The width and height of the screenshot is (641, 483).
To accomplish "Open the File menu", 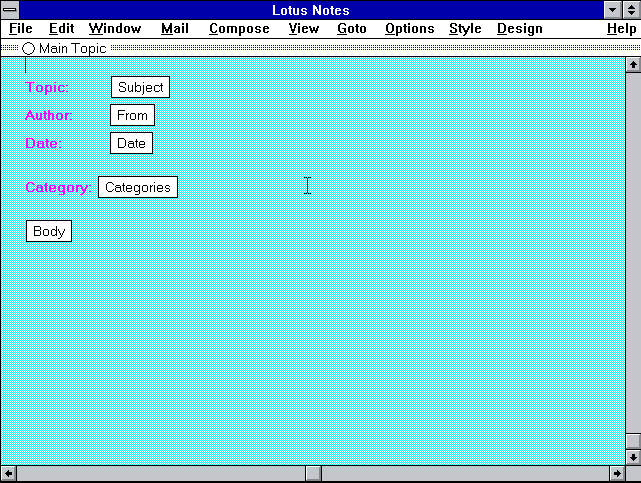I will pos(20,29).
